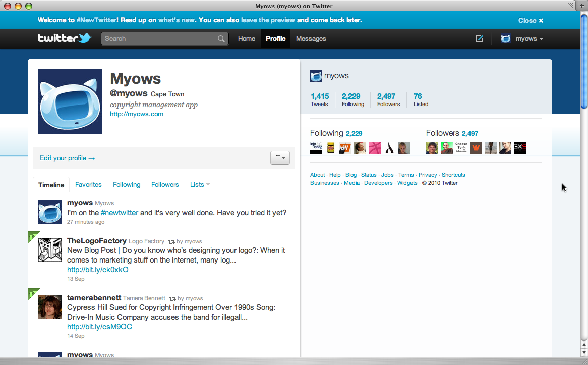Viewport: 588px width, 365px height.
Task: Open the http://myows.com link
Action: coord(137,114)
